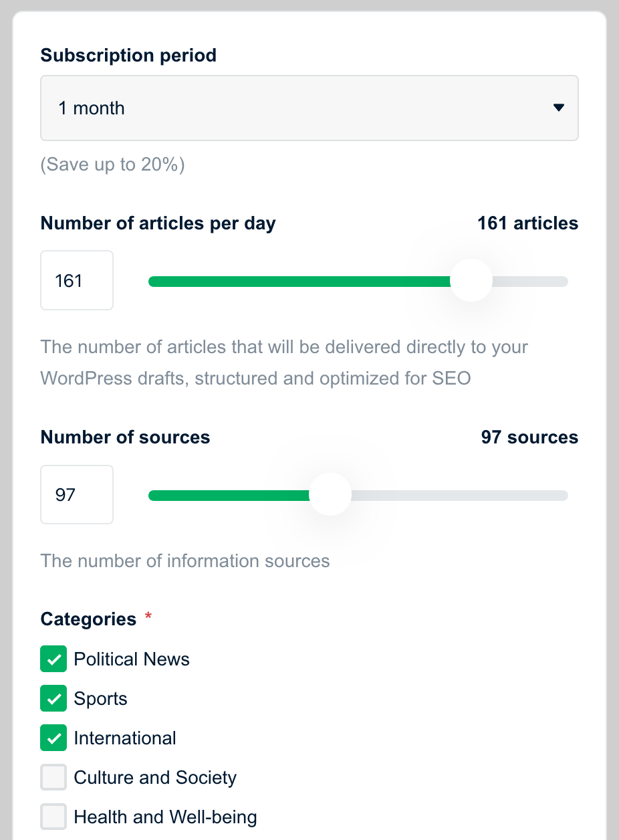Viewport: 619px width, 840px height.
Task: Enable the Culture and Society checkbox
Action: tap(53, 778)
